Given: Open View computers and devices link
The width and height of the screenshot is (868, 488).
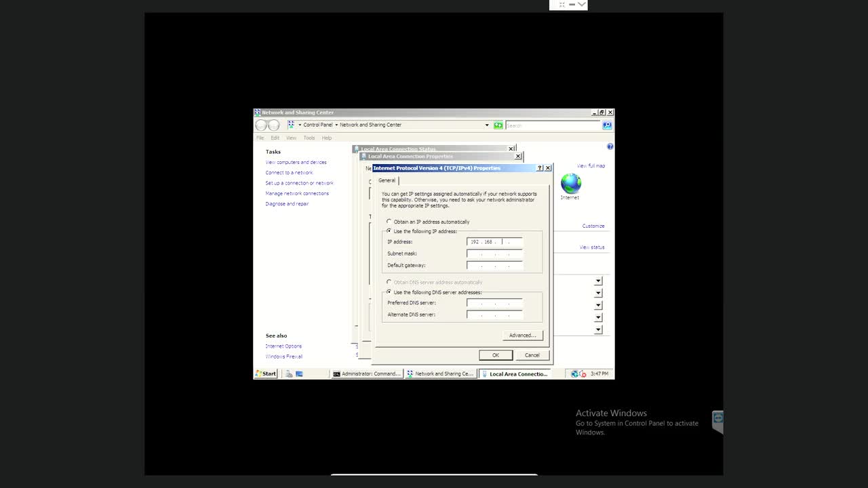Looking at the screenshot, I should tap(296, 163).
